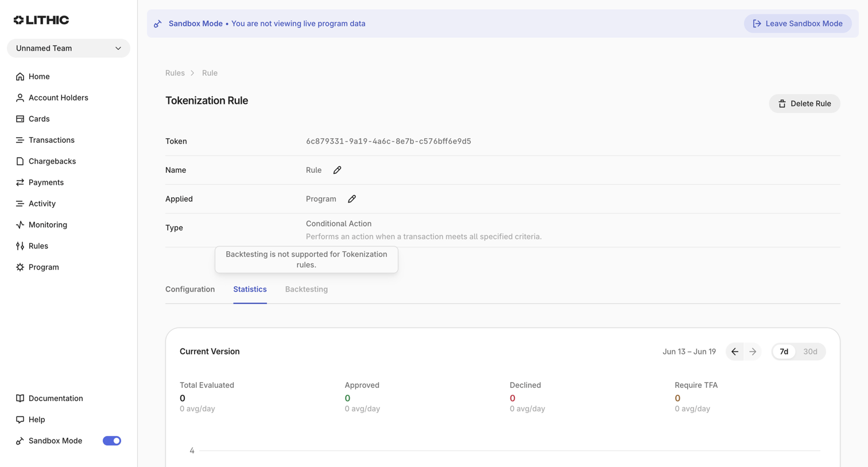Click the Rules sliders icon
Screen dimensions: 868x467
point(20,246)
